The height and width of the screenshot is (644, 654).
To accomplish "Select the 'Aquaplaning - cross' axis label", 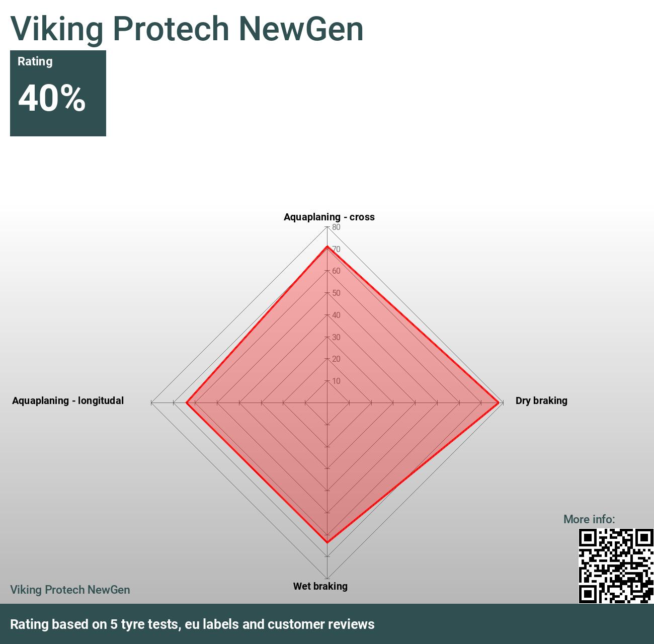I will tap(329, 217).
